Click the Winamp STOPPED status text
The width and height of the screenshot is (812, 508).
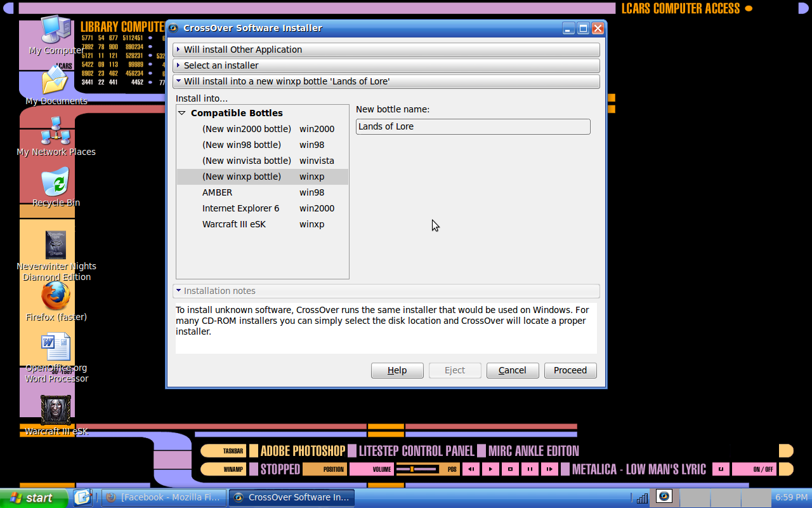tap(280, 469)
